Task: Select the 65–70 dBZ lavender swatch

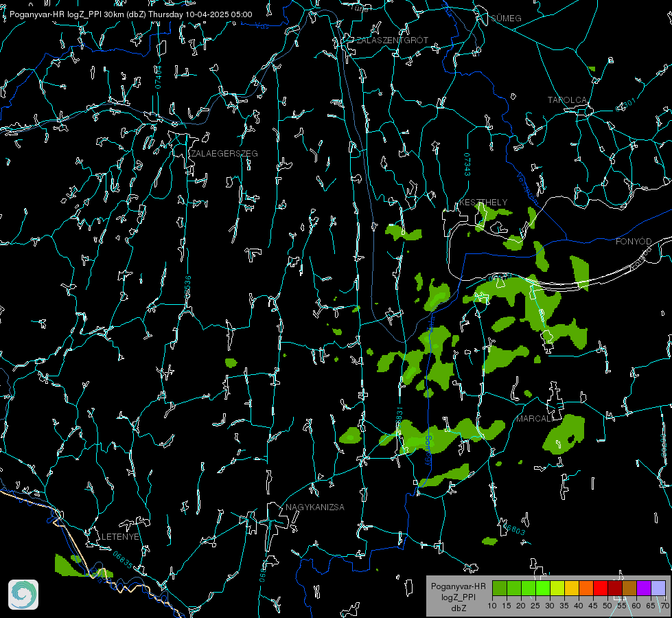Action: [x=658, y=588]
